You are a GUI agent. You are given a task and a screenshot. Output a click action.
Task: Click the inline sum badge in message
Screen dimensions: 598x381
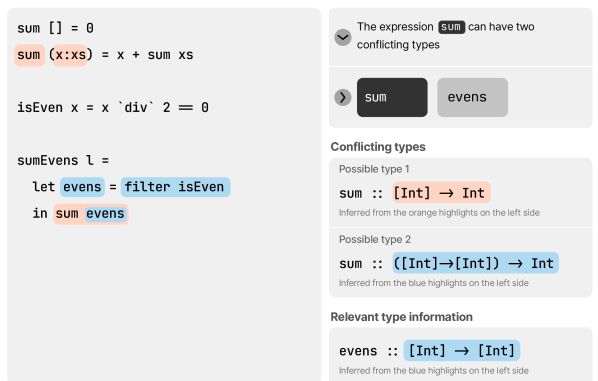coord(451,27)
